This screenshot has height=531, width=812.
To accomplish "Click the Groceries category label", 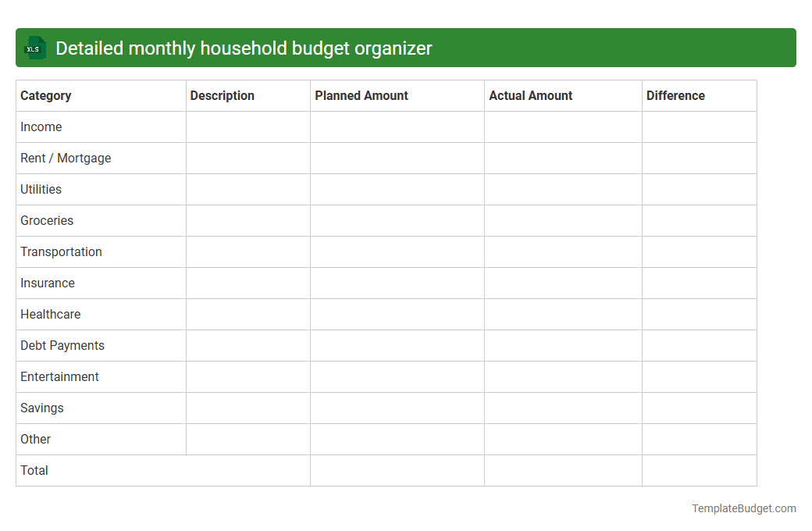I will coord(47,220).
